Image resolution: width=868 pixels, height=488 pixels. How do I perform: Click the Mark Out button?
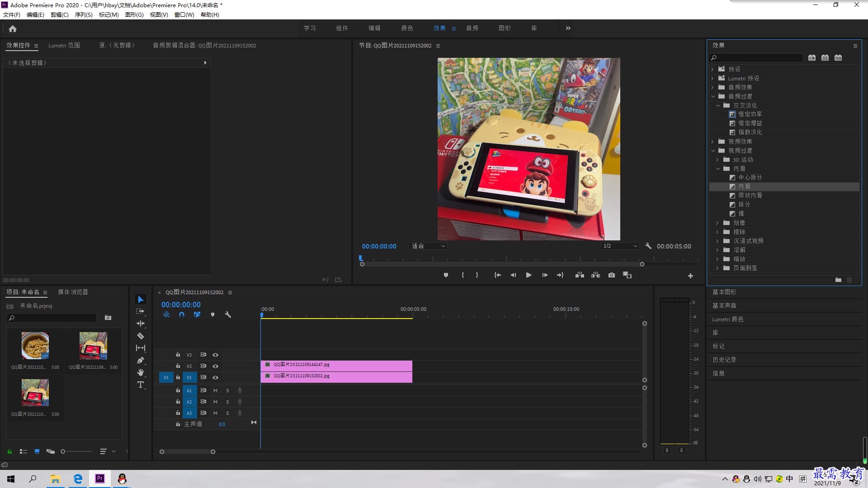477,275
